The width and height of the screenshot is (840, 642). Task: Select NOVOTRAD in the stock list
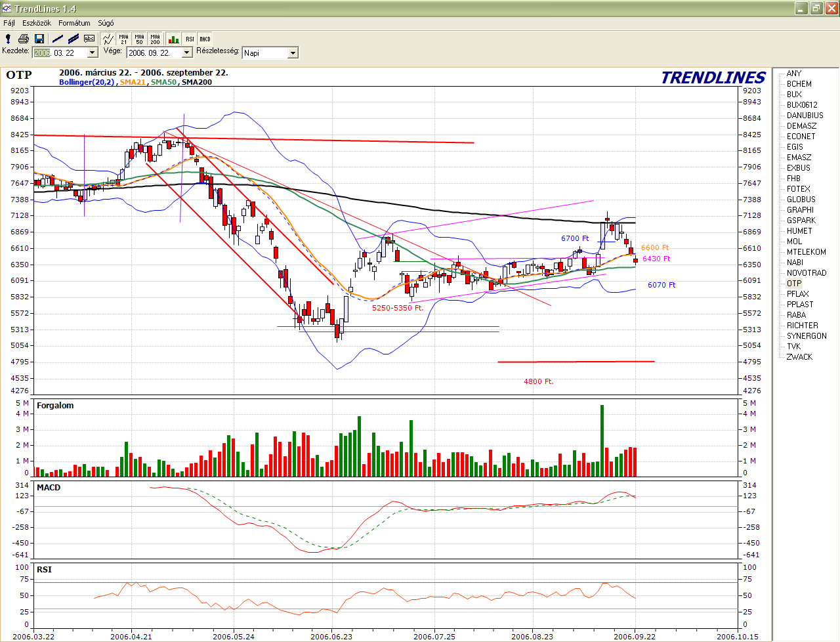(x=807, y=273)
